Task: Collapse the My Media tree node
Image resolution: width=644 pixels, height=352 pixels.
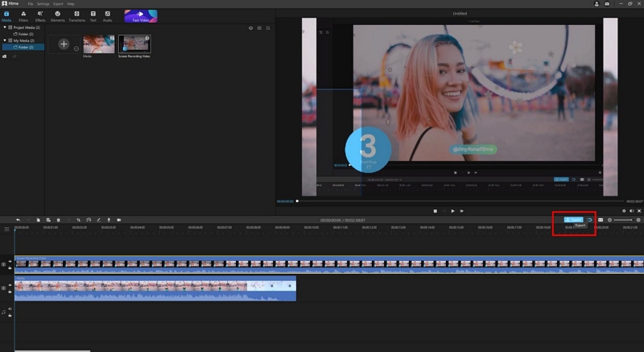Action: (x=5, y=40)
